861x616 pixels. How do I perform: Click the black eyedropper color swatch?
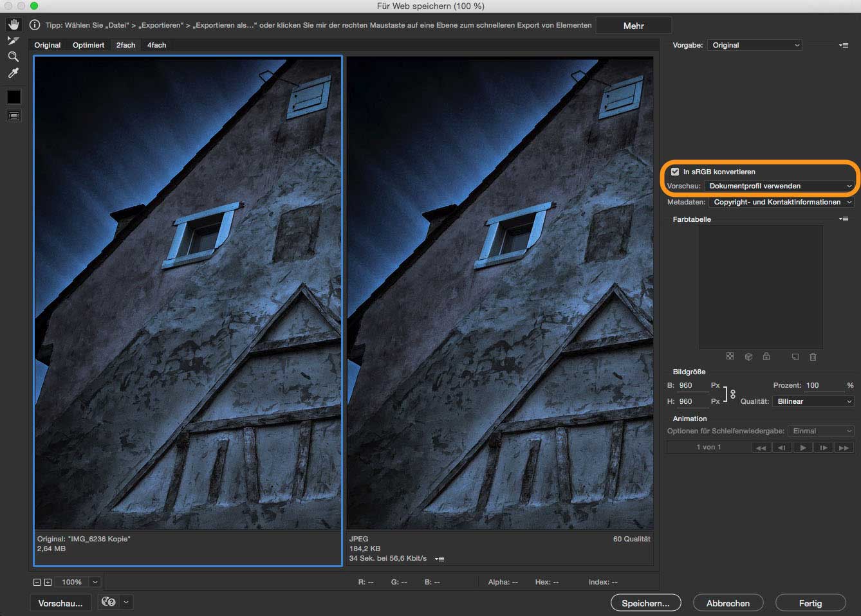point(14,96)
